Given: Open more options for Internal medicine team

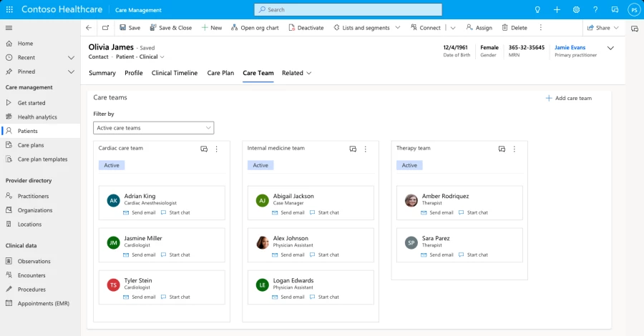Looking at the screenshot, I should pos(365,149).
